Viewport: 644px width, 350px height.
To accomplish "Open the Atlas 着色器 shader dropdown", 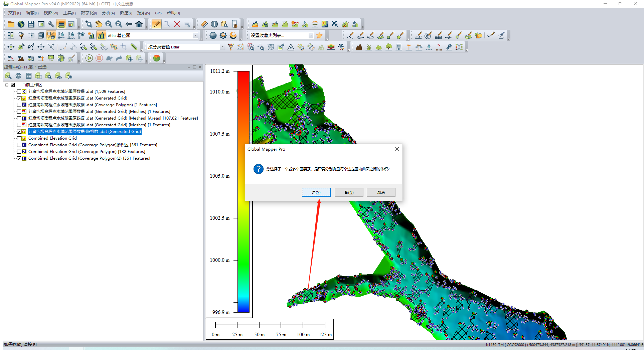I will click(x=195, y=35).
